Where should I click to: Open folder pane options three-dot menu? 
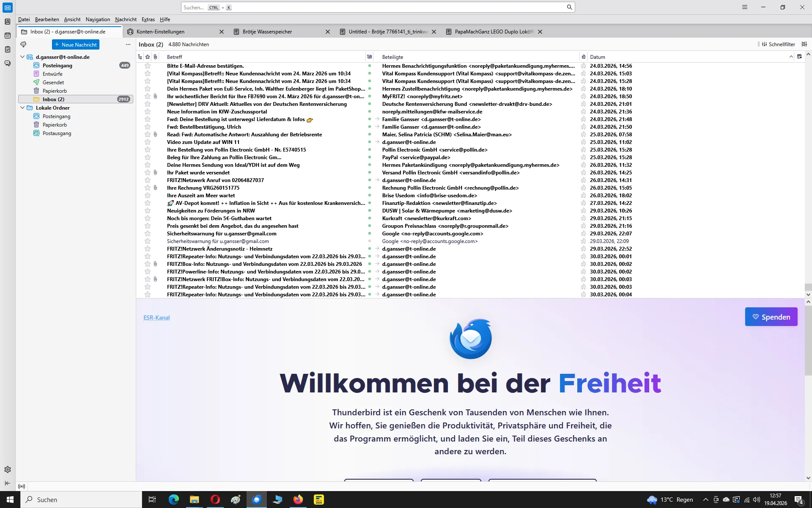(x=128, y=44)
